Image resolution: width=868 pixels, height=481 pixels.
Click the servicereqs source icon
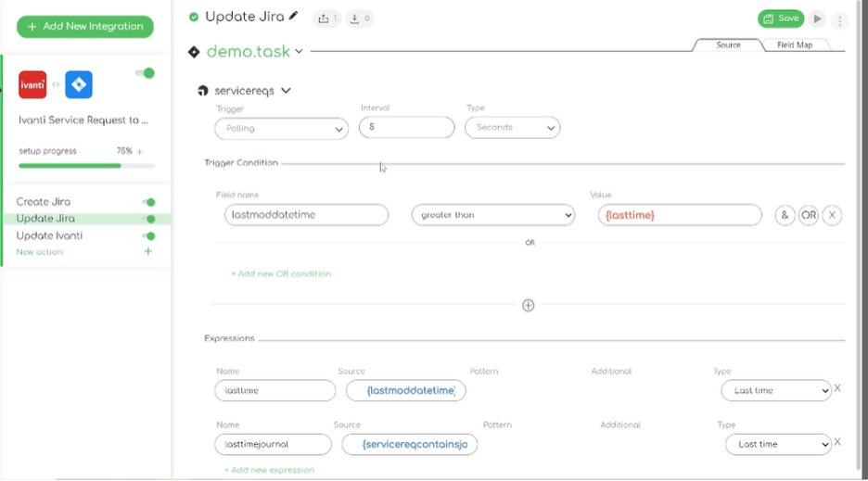202,91
